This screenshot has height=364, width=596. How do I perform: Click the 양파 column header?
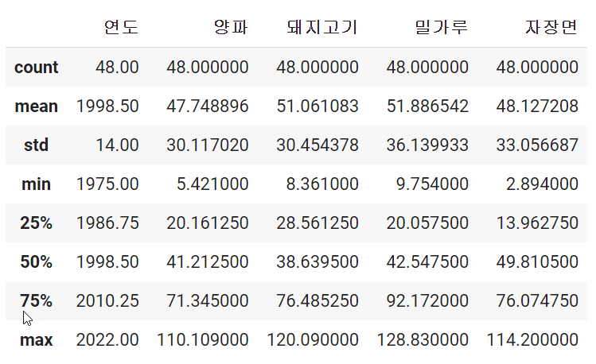(x=231, y=27)
